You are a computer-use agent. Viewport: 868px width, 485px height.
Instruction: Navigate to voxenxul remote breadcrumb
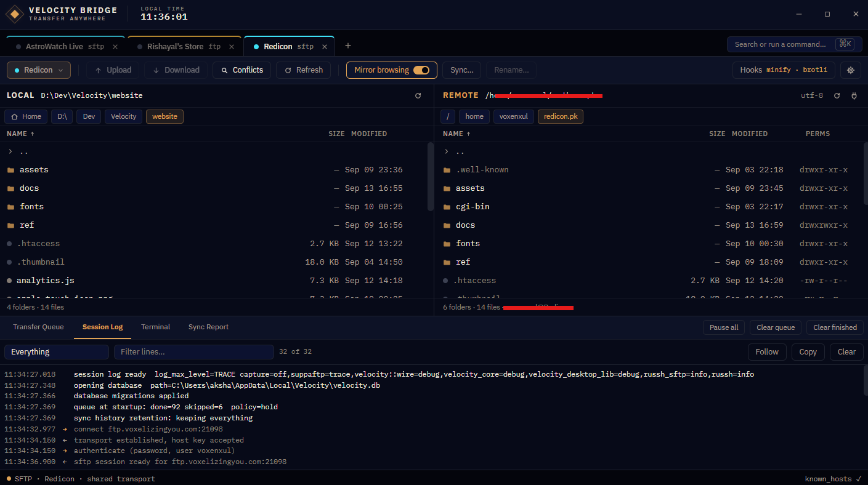coord(513,116)
